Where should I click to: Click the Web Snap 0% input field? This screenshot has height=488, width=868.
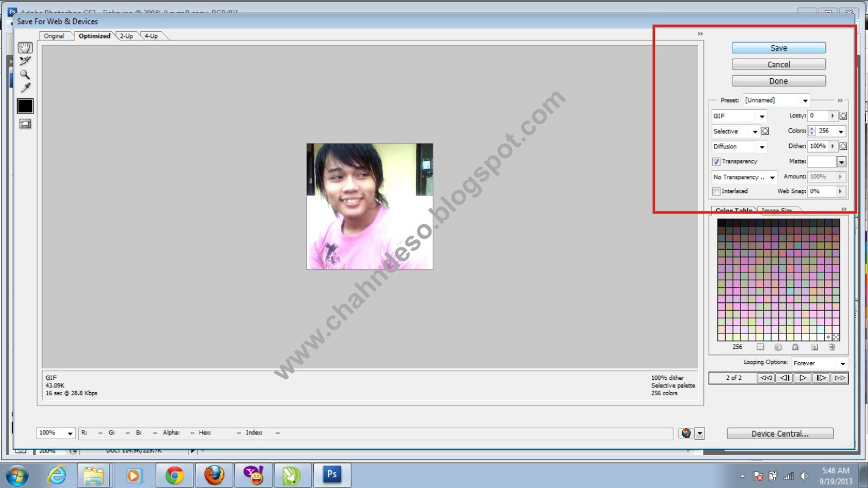(822, 192)
